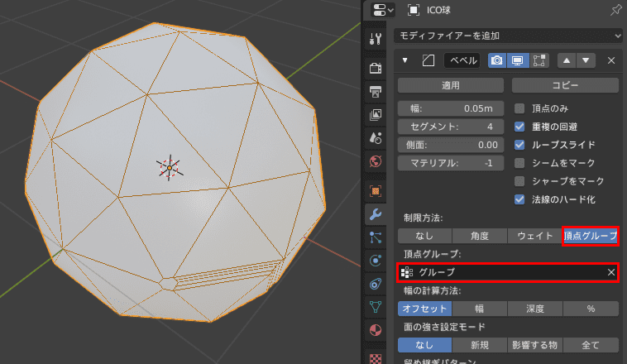This screenshot has width=627, height=364.
Task: Open the Output properties tab
Action: [x=376, y=92]
